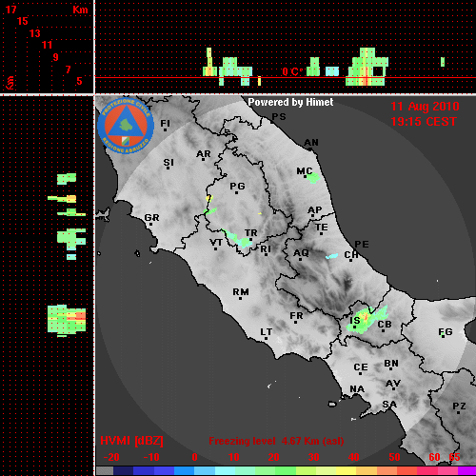Click the green radar echo near Macerata

313,178
